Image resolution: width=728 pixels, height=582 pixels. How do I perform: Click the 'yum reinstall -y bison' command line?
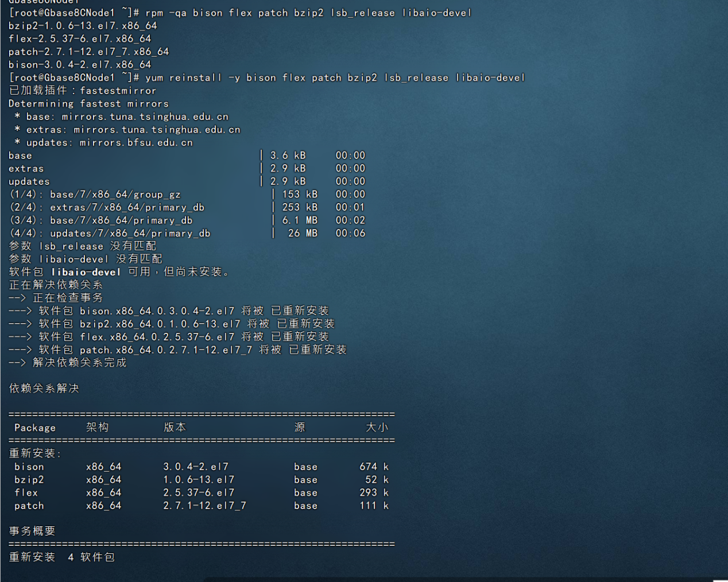pos(267,77)
